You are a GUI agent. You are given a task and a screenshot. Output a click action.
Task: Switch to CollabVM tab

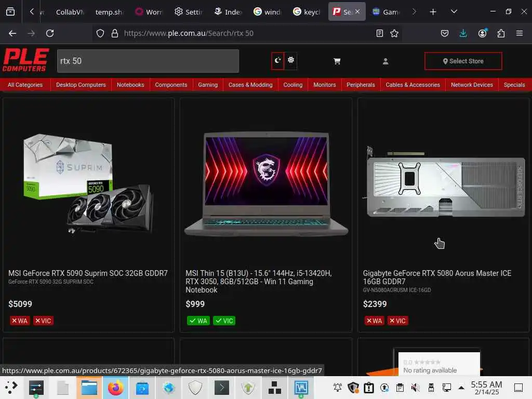click(70, 12)
